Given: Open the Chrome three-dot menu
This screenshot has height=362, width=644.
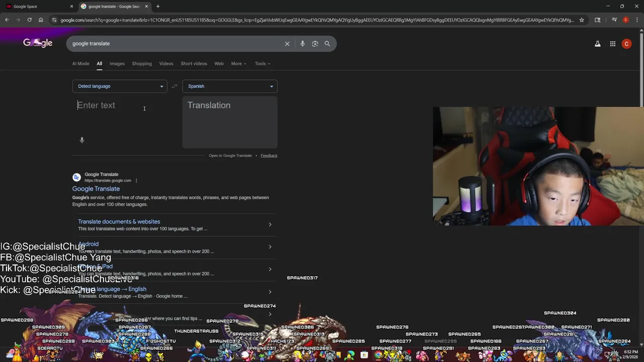Looking at the screenshot, I should (x=636, y=20).
